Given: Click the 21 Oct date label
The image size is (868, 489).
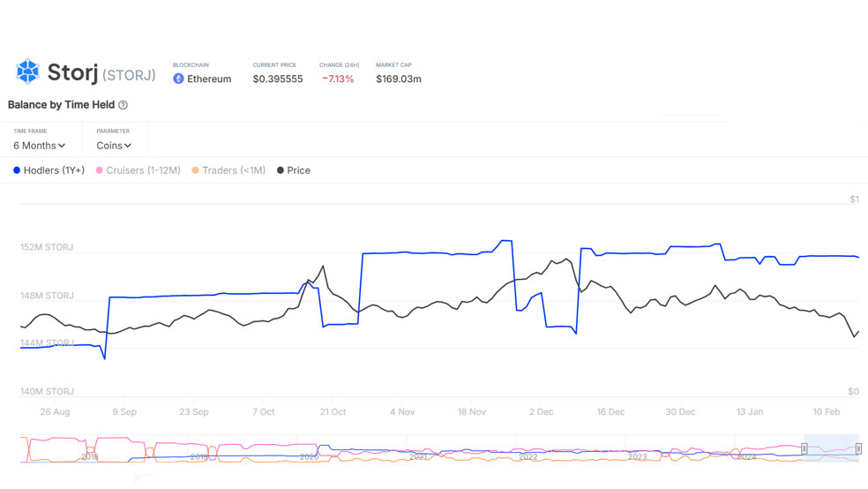Looking at the screenshot, I should click(333, 412).
